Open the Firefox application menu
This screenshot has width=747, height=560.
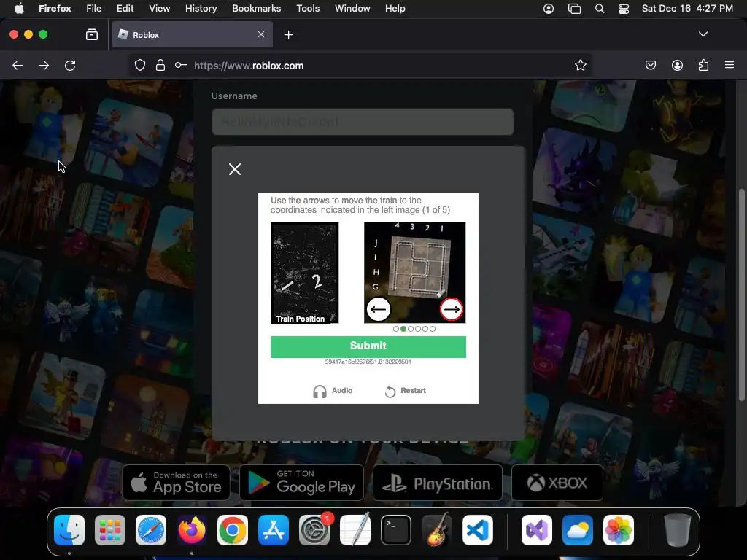click(x=729, y=65)
